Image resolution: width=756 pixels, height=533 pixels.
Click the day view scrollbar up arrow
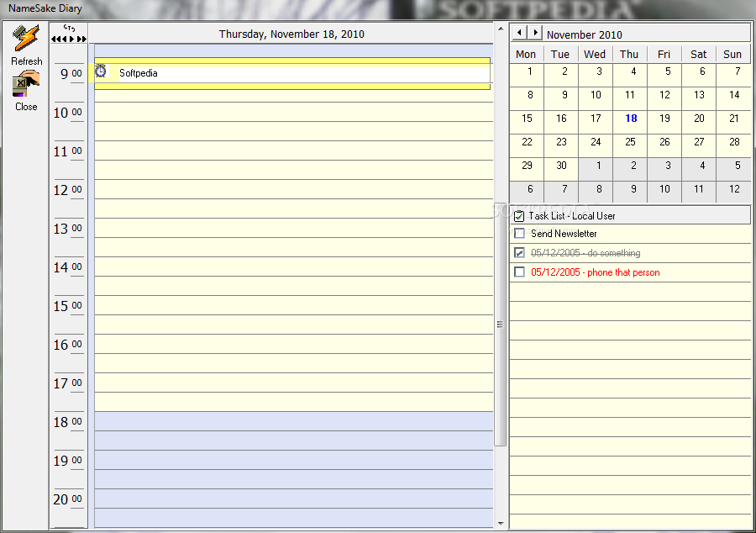tap(501, 29)
